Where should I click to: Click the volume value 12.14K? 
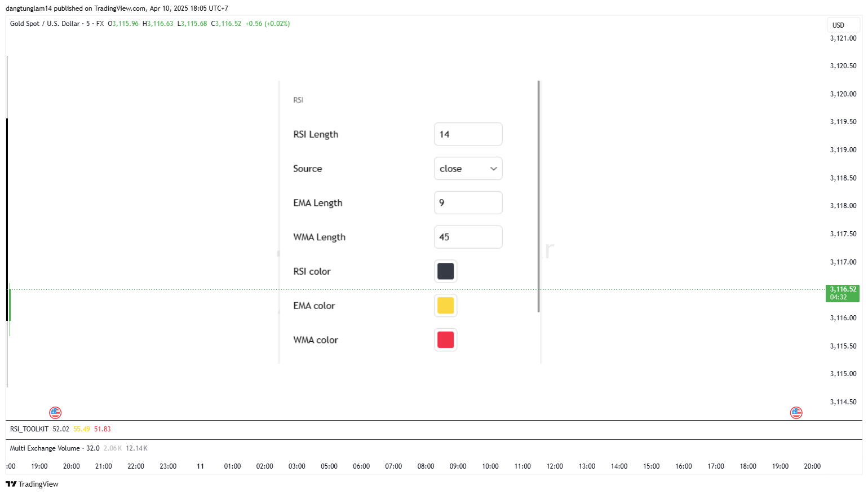(x=136, y=448)
